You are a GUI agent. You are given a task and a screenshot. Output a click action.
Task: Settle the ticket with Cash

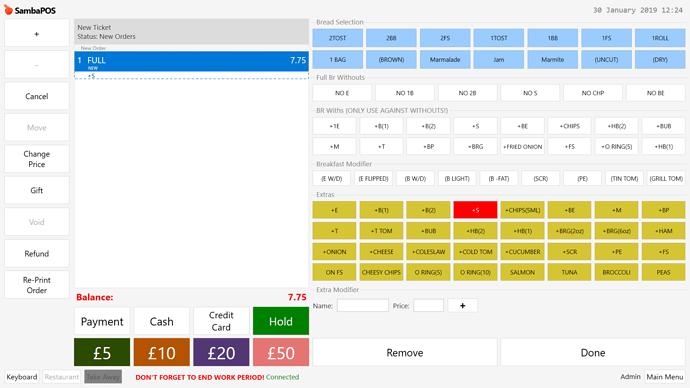(x=161, y=321)
